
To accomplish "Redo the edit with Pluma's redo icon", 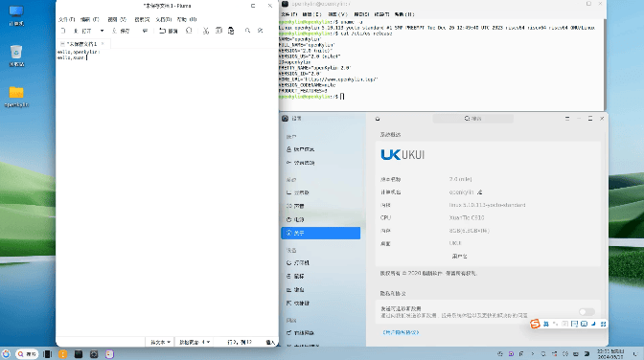I will (x=189, y=31).
